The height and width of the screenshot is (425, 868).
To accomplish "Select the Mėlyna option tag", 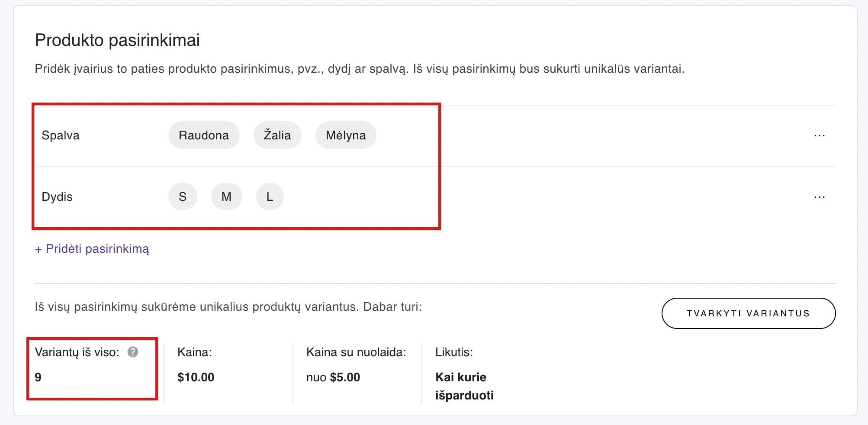I will [345, 135].
